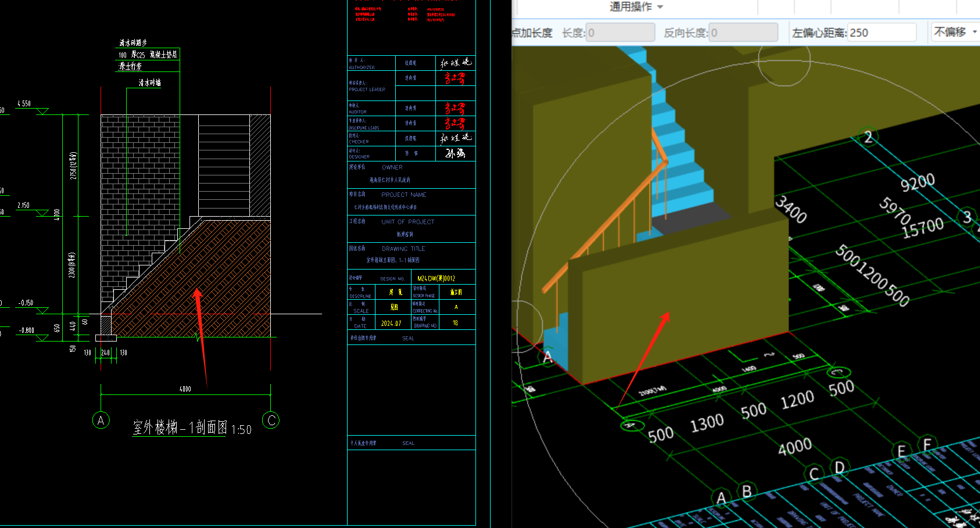Viewport: 980px width, 528px height.
Task: Click the 个人执业专用章 SEAL row
Action: click(x=412, y=443)
